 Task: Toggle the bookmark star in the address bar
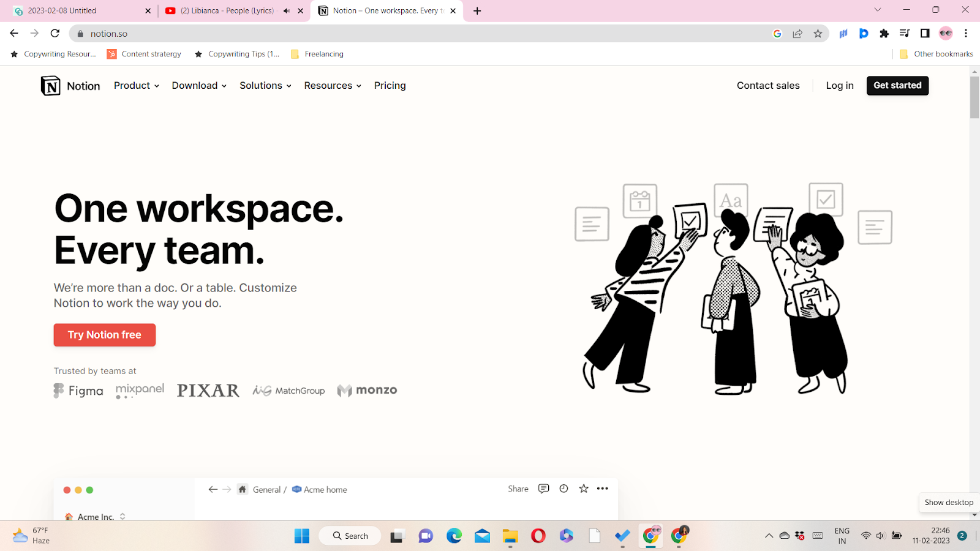(x=818, y=33)
